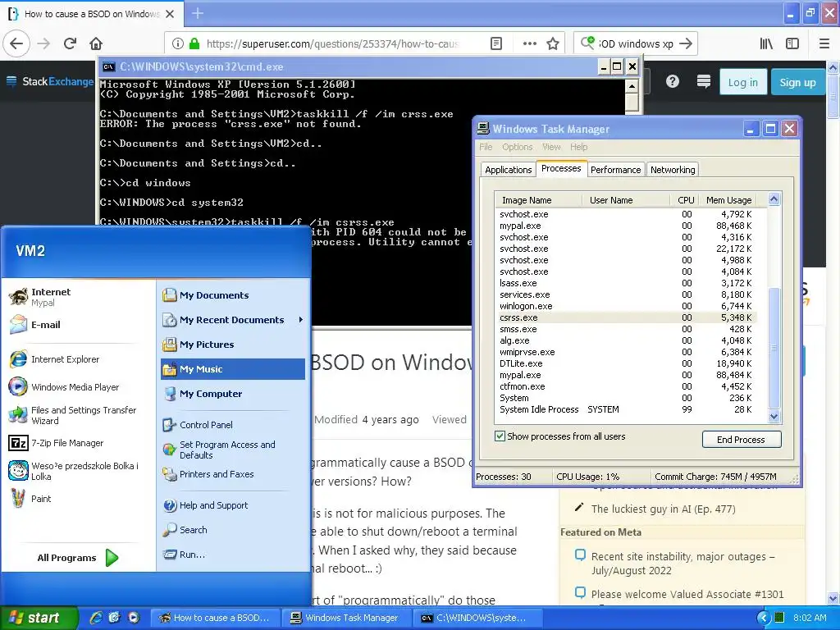
Task: Click the search go arrow in search box
Action: [x=686, y=43]
